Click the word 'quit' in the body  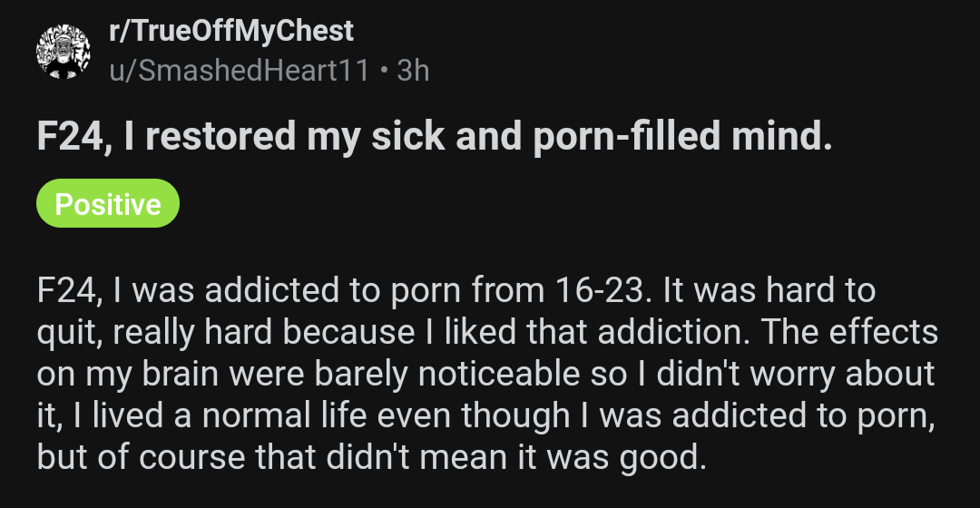coord(68,332)
